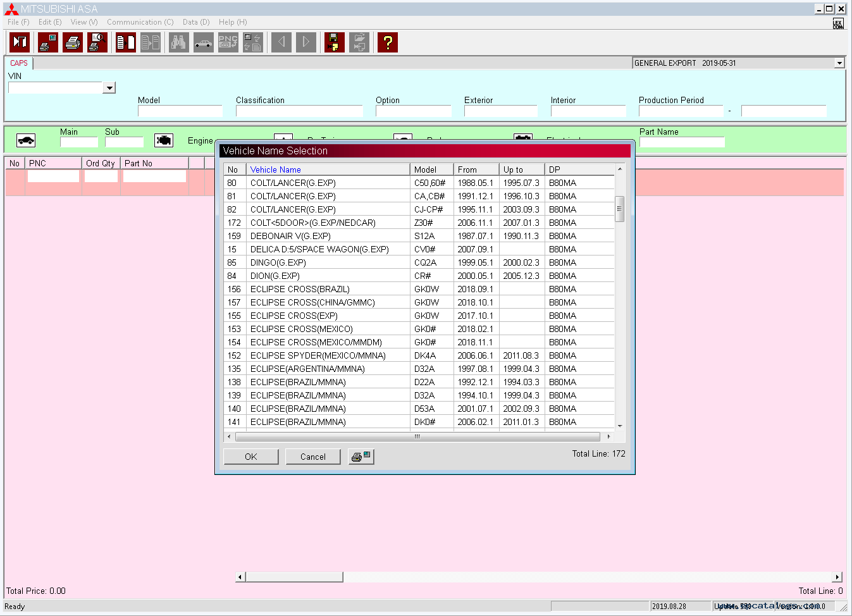Click the exit door toolbar icon
Viewport: 852px width, 616px height.
(x=20, y=42)
